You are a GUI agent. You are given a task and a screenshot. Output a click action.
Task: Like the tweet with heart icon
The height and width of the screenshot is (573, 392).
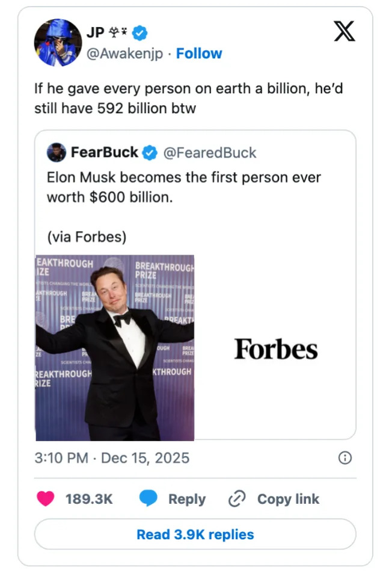(45, 499)
